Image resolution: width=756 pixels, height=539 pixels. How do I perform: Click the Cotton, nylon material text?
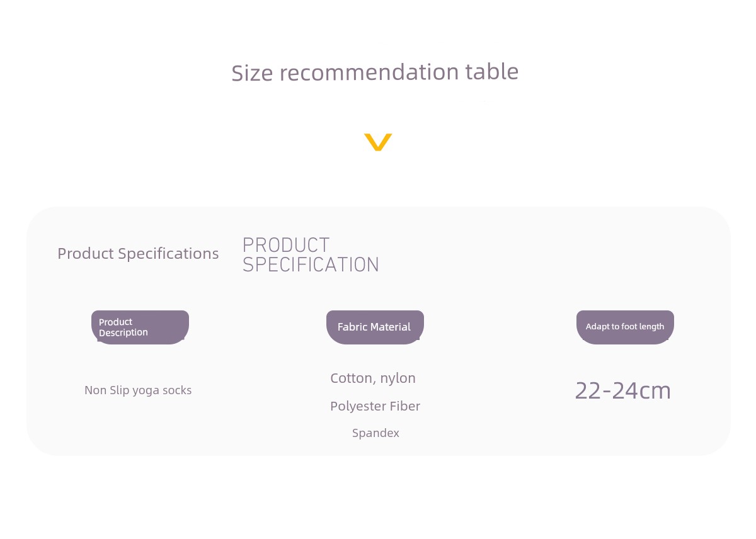[x=373, y=378]
